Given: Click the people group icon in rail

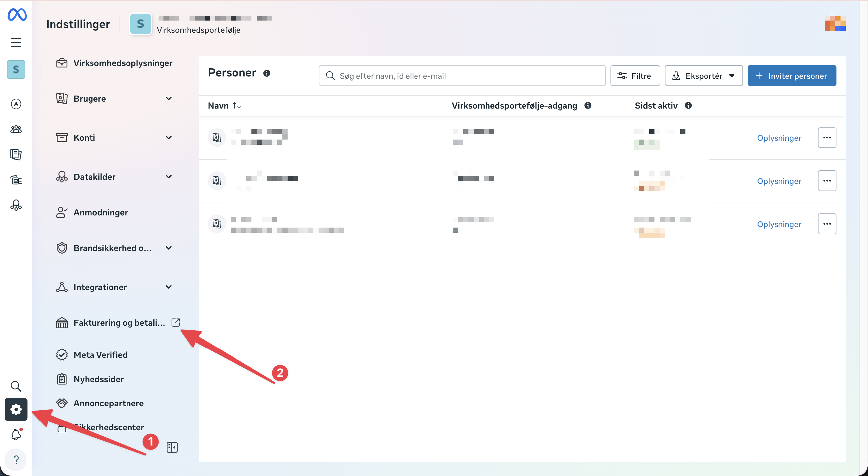Looking at the screenshot, I should click(16, 129).
